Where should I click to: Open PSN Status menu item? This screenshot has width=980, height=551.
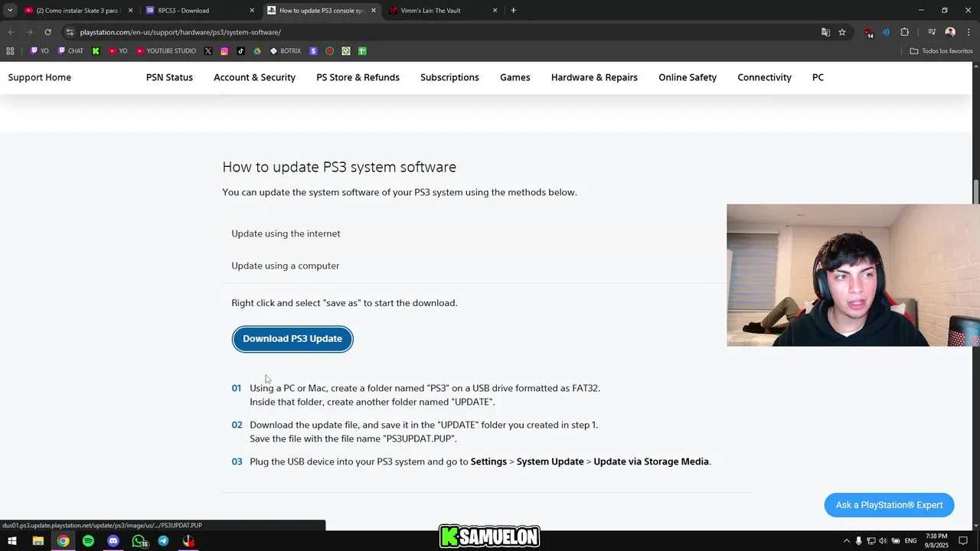pyautogui.click(x=169, y=77)
